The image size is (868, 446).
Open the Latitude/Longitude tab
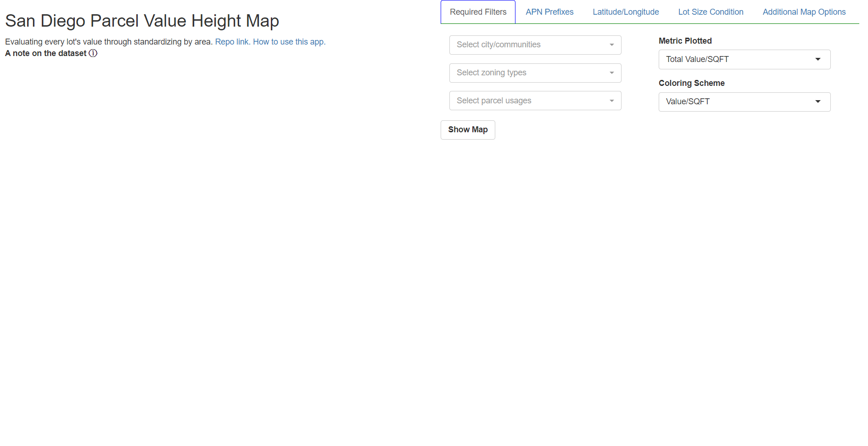click(x=626, y=12)
